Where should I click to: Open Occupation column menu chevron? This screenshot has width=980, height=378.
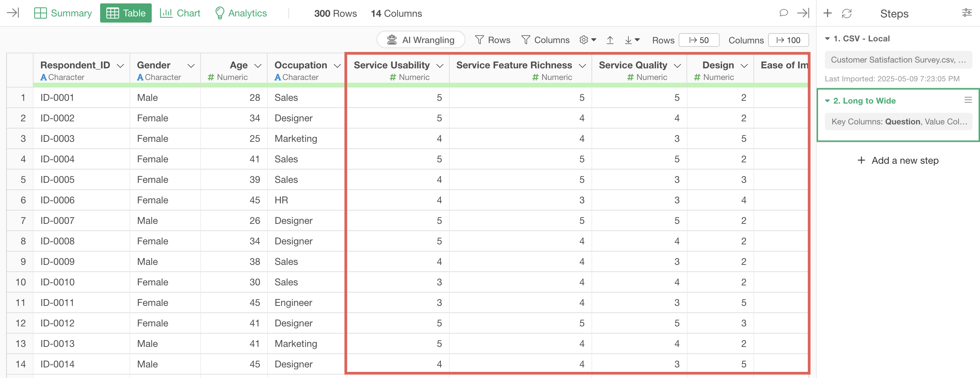coord(337,66)
